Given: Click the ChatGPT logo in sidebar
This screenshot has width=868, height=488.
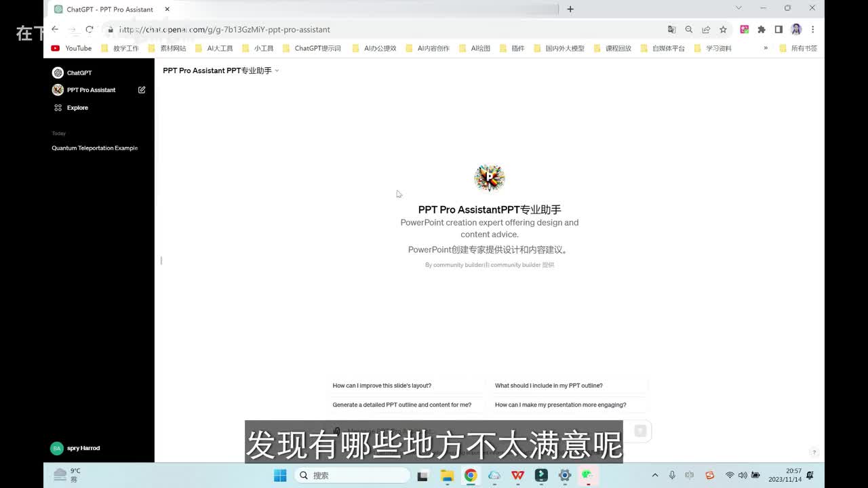Looking at the screenshot, I should coord(58,73).
